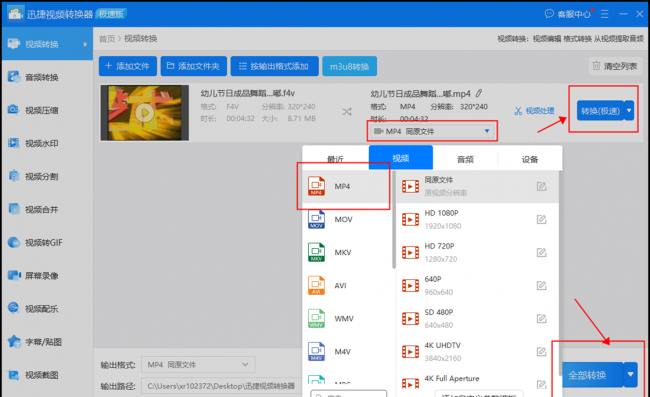Open 视频合并 in the sidebar
The image size is (650, 397).
pos(47,210)
